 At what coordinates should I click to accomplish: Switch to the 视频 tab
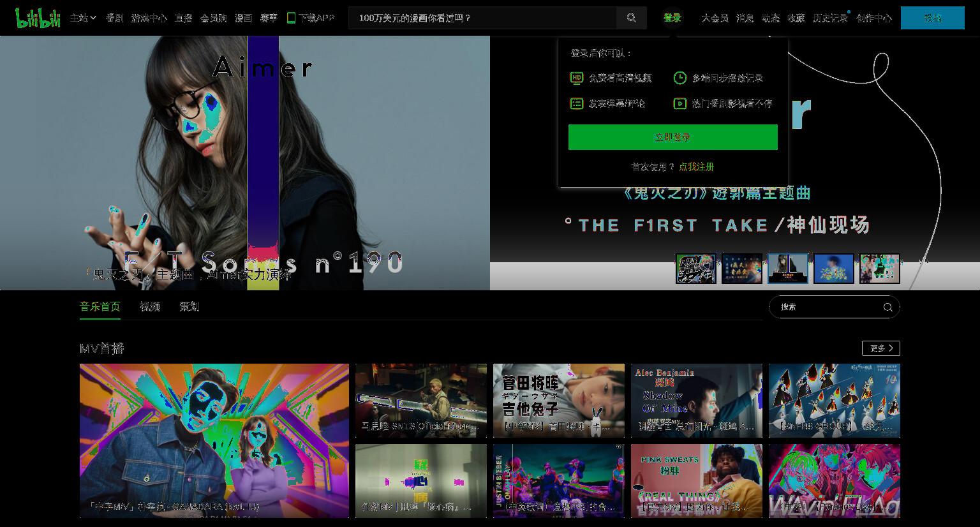(149, 307)
